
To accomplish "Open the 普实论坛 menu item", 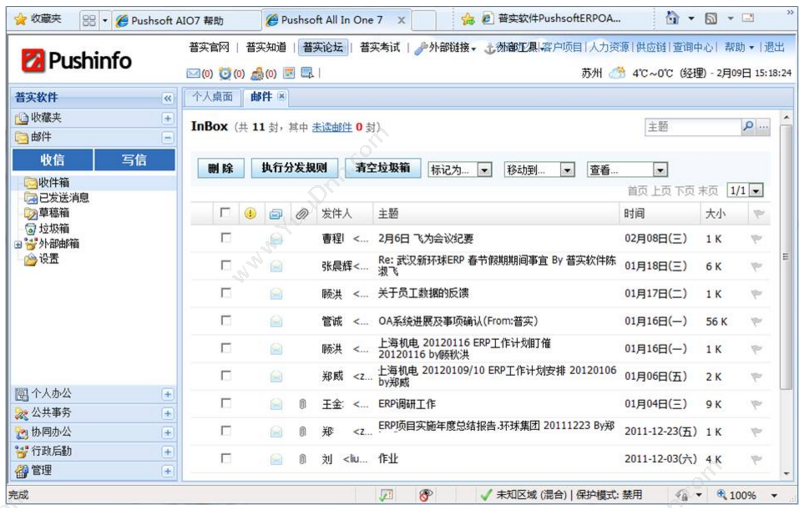I will point(322,48).
